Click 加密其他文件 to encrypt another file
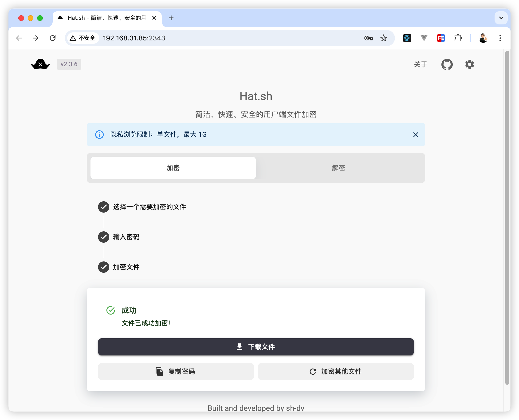The width and height of the screenshot is (519, 420). pyautogui.click(x=336, y=371)
